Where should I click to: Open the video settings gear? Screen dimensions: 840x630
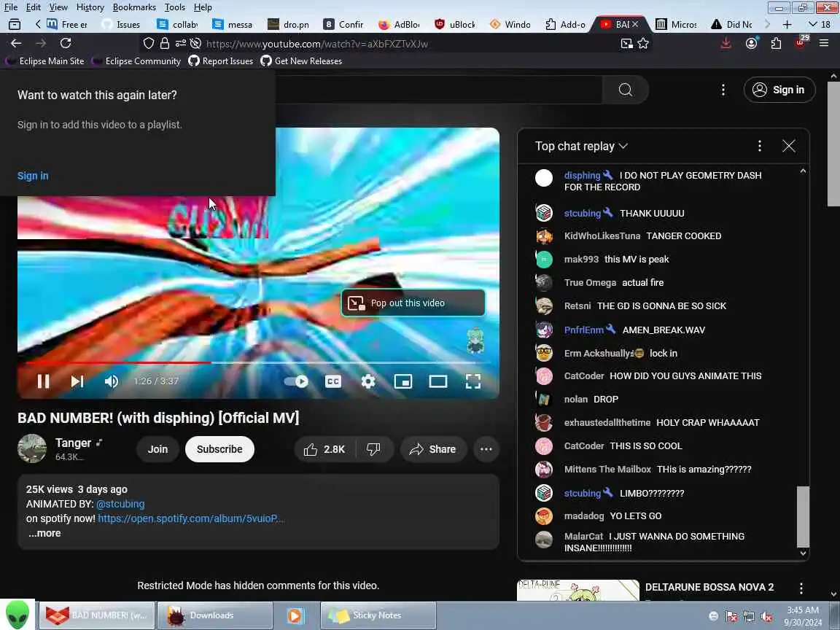click(368, 381)
